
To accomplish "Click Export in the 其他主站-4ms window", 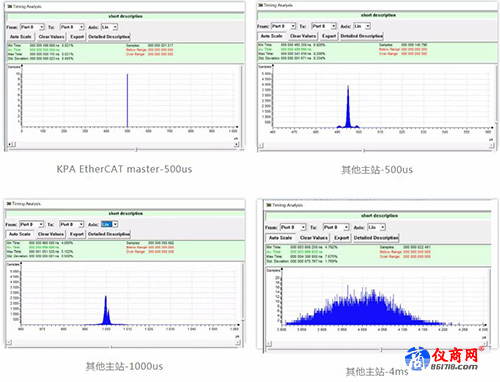I will (x=342, y=238).
